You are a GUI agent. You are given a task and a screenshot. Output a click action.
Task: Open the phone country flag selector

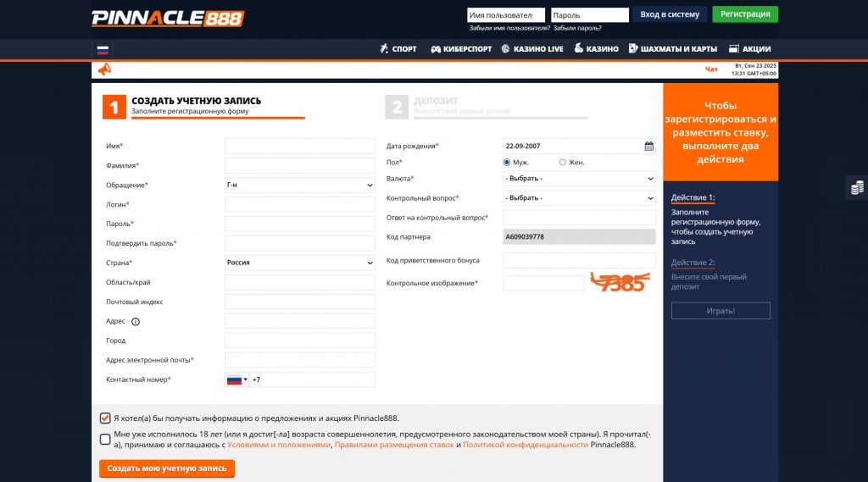(236, 380)
